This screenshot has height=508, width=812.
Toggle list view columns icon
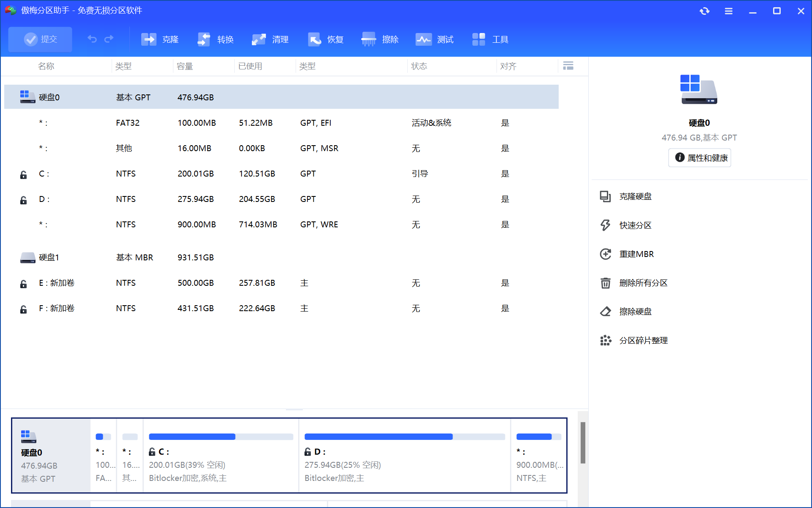point(568,66)
